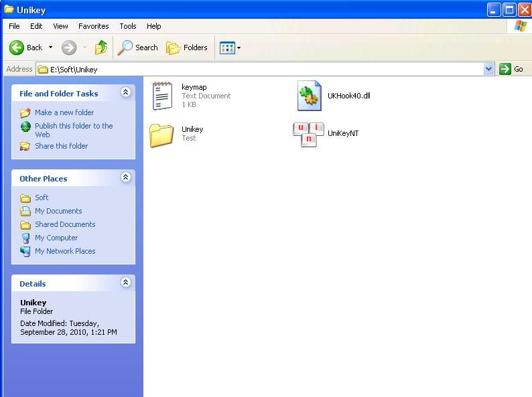This screenshot has height=397, width=532.
Task: Maximize the Unikey window
Action: point(509,10)
